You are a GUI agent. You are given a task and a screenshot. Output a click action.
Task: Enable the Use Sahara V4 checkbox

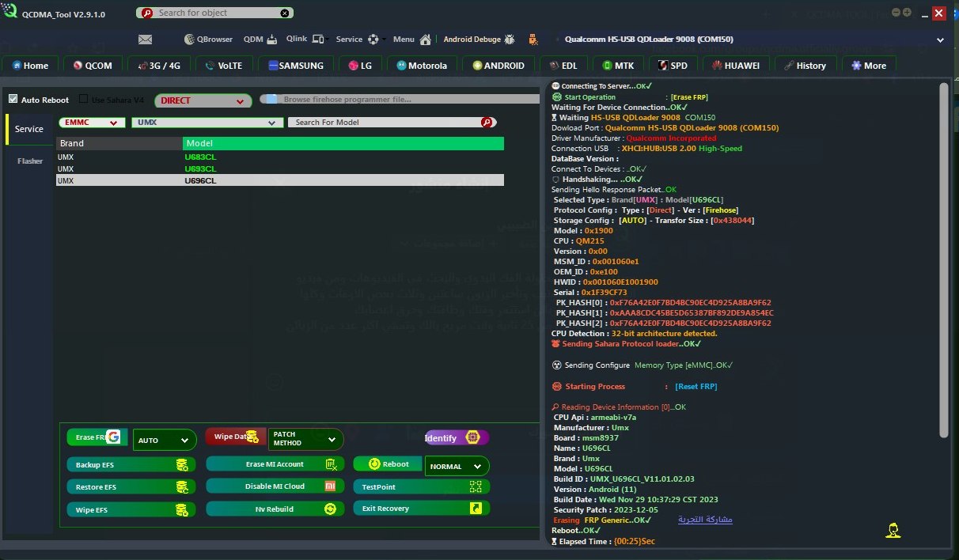tap(84, 100)
